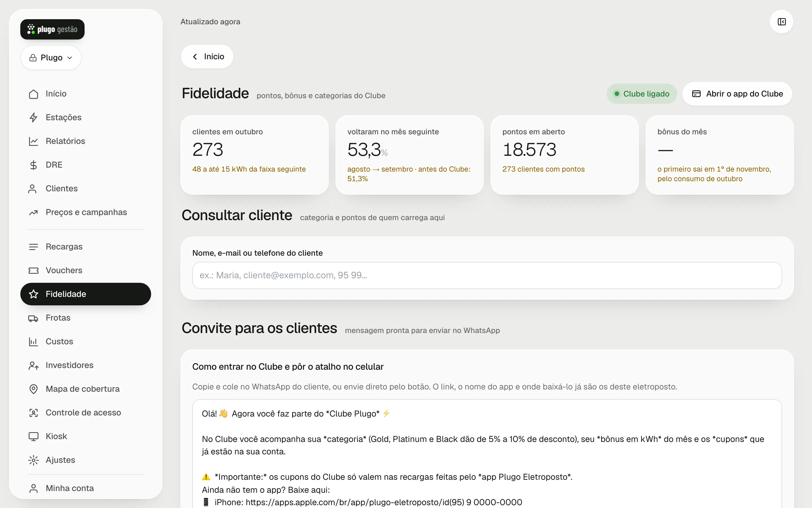Click the WhatsApp invitation message text box

(x=487, y=454)
